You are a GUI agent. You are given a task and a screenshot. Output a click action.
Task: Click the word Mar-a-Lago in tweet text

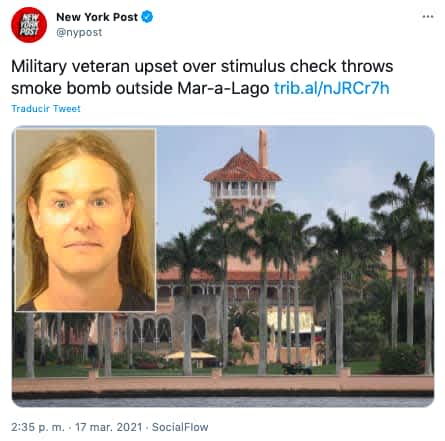[223, 88]
